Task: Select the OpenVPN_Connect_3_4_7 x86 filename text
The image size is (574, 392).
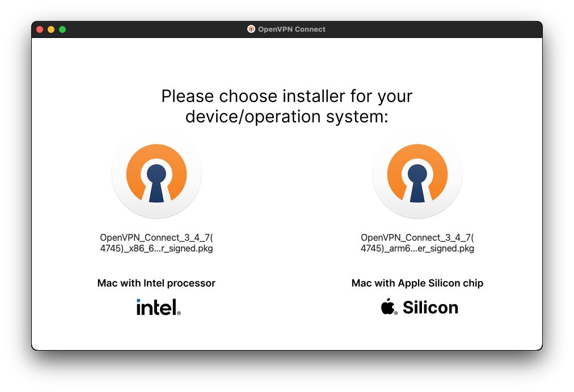Action: (x=157, y=242)
